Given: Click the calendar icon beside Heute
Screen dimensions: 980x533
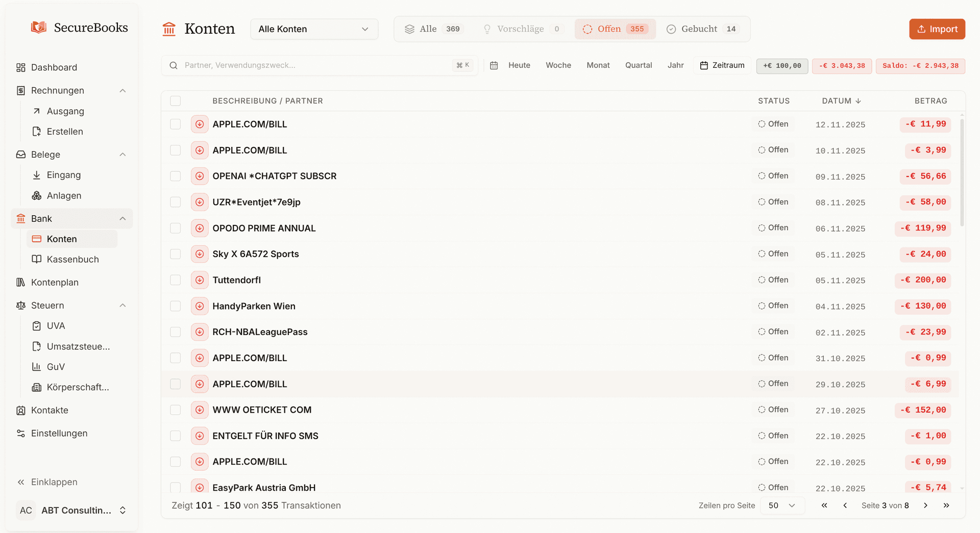Looking at the screenshot, I should click(494, 65).
